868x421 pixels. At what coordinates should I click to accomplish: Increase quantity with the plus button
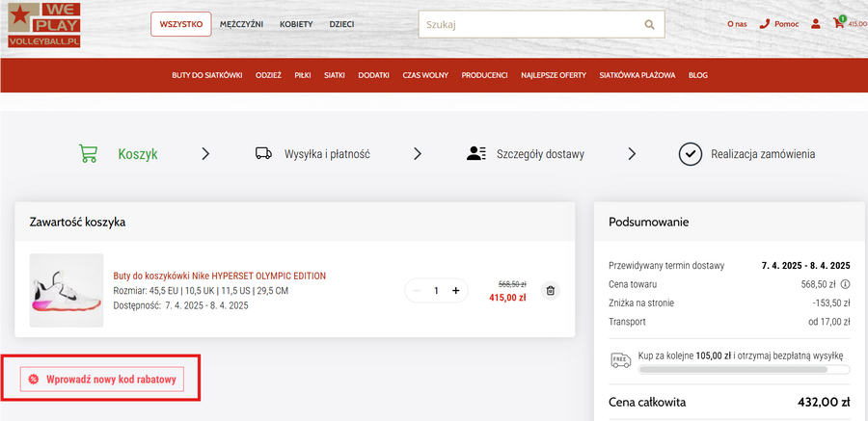tap(456, 290)
